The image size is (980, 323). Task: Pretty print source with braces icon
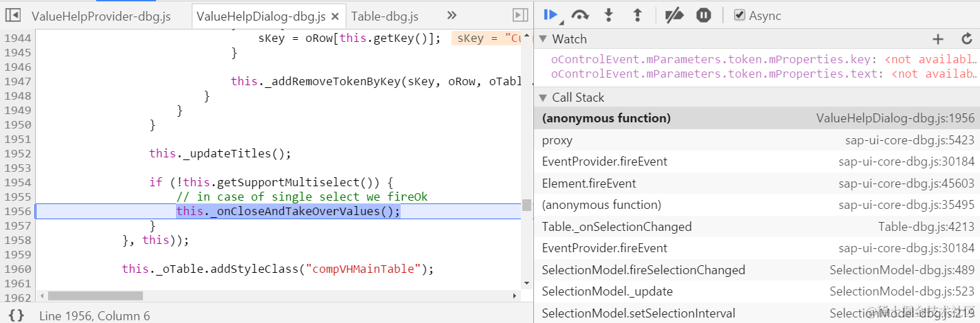click(16, 315)
